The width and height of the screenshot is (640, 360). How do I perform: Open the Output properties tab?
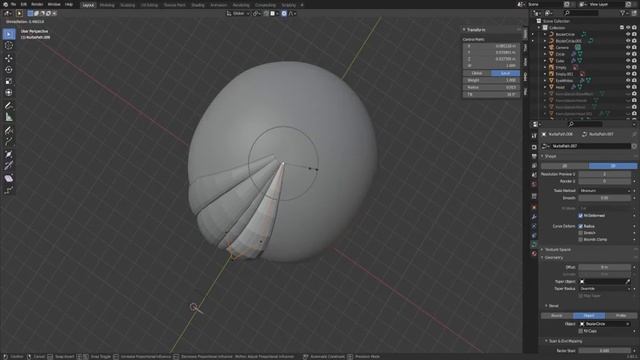(534, 156)
